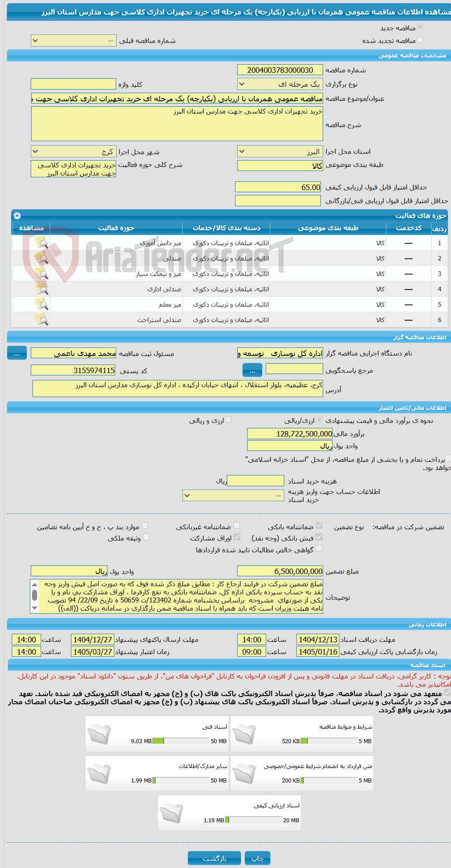Toggle گواهی خالص مطالبات checkbox
The width and height of the screenshot is (451, 868).
tap(319, 549)
